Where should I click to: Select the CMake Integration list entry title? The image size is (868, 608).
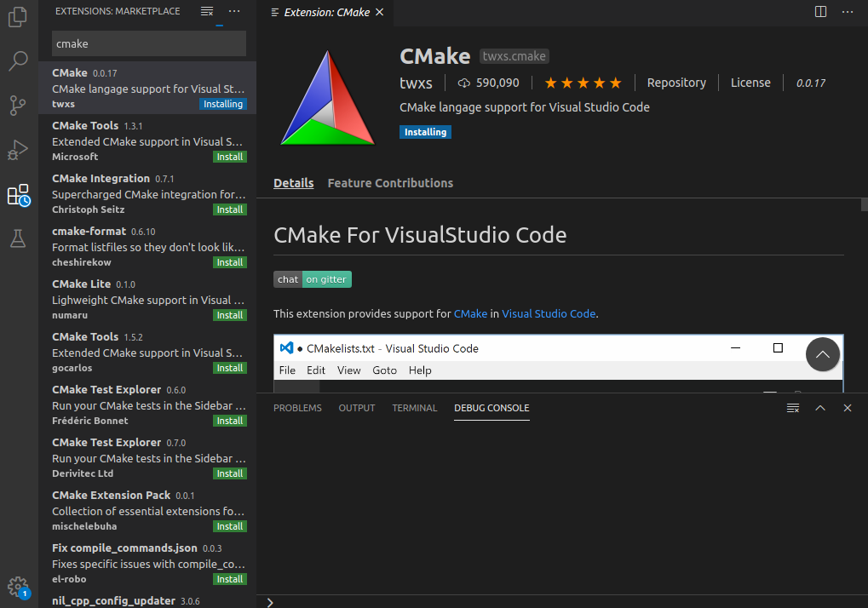tap(101, 179)
